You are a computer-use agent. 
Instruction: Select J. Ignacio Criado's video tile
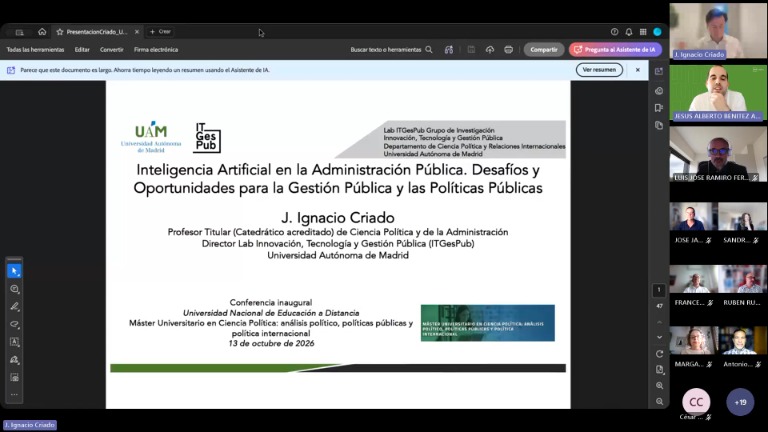tap(718, 31)
